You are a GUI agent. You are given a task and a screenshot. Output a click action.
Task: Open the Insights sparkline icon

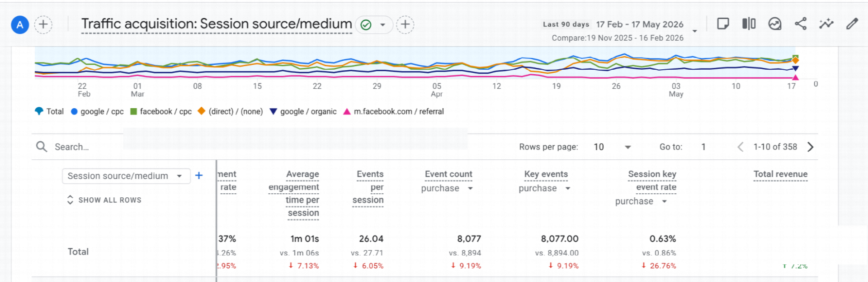(826, 24)
